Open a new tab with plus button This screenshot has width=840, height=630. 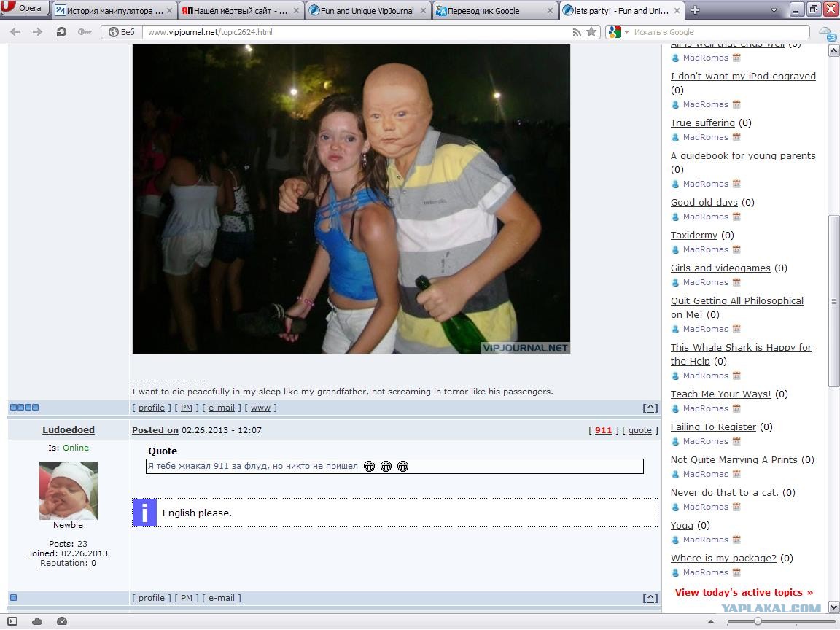pos(695,10)
